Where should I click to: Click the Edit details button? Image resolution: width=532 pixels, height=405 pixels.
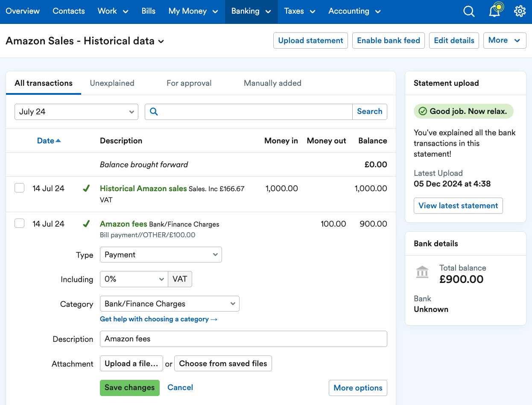coord(454,41)
